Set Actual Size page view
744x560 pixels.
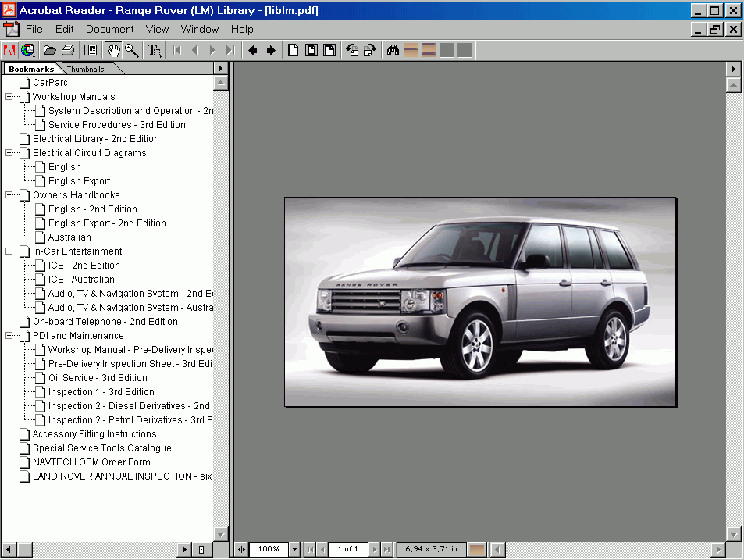[294, 50]
